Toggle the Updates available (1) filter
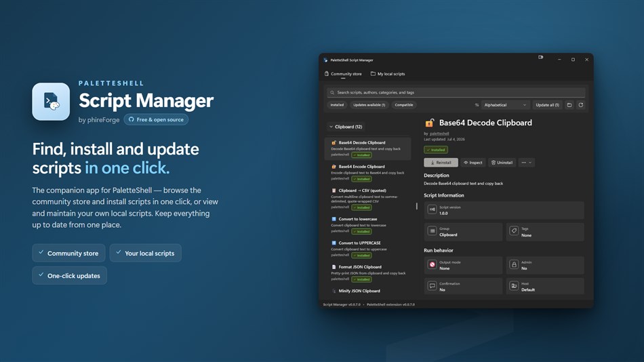 click(x=369, y=105)
